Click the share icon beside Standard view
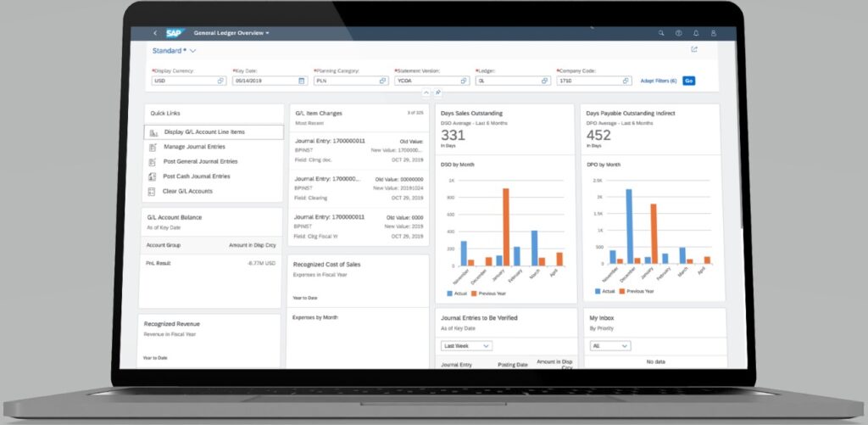The image size is (868, 425). click(x=694, y=49)
